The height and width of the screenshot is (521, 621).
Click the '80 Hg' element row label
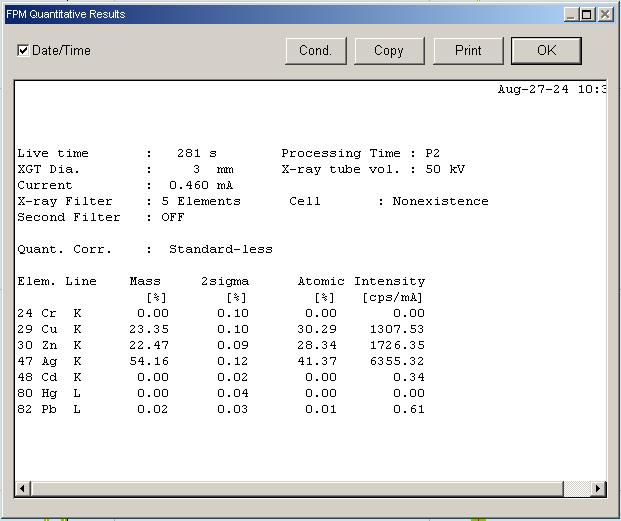37,394
